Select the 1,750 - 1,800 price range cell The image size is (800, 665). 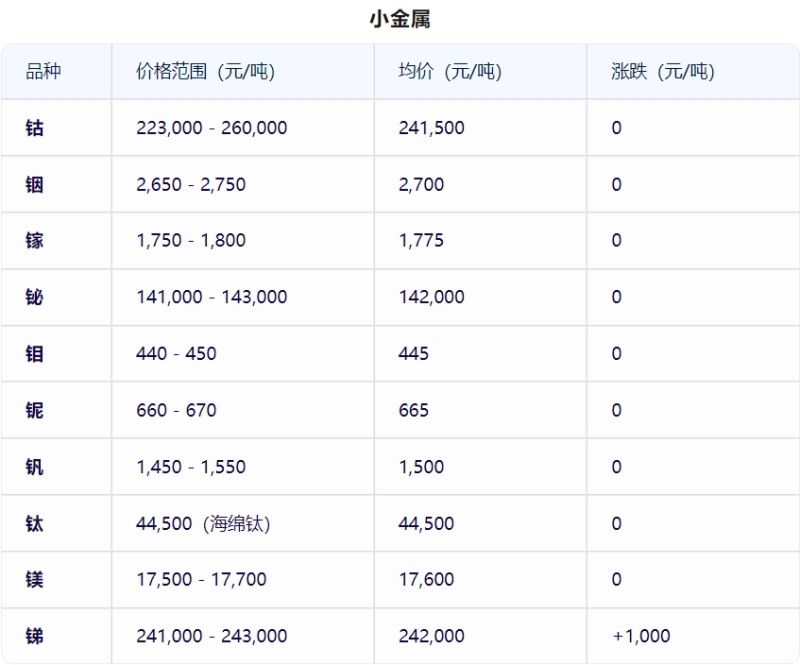(190, 241)
